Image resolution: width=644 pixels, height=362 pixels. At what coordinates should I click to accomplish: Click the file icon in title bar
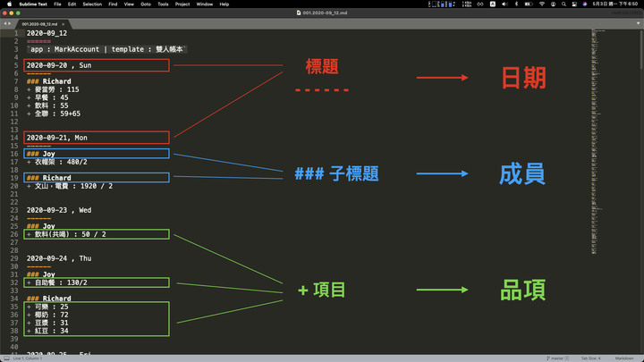299,13
